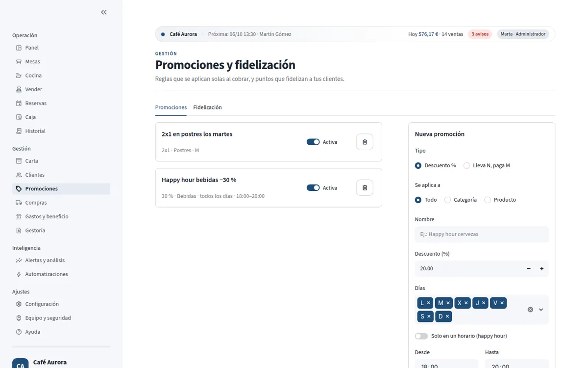
Task: Toggle Activa switch for Happy hour bebidas
Action: pyautogui.click(x=313, y=188)
